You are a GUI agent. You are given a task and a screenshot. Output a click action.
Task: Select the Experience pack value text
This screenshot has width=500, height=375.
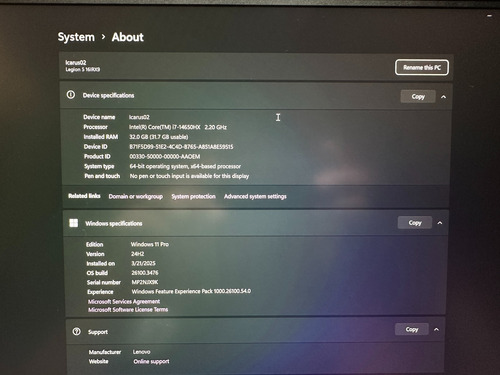[x=191, y=291]
